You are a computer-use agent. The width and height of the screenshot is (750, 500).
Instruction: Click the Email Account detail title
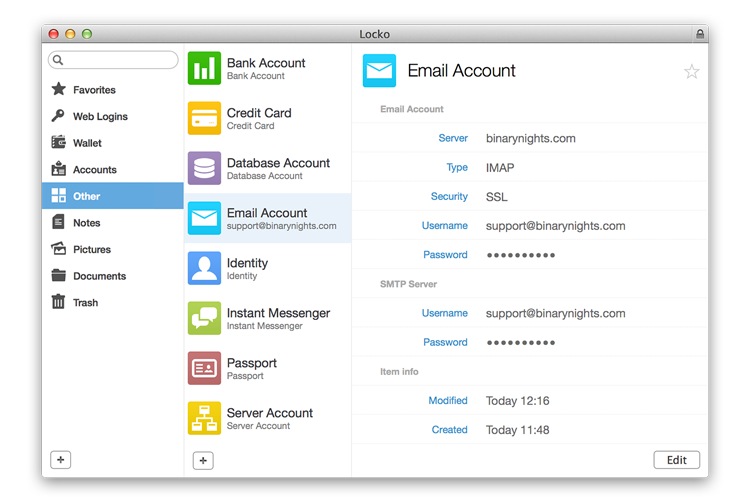(462, 71)
